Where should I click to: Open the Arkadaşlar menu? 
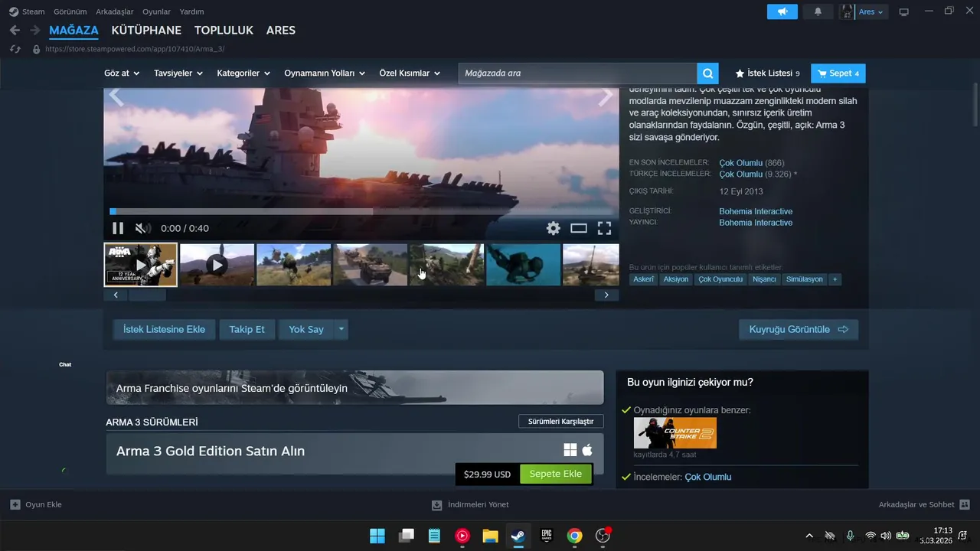point(115,11)
